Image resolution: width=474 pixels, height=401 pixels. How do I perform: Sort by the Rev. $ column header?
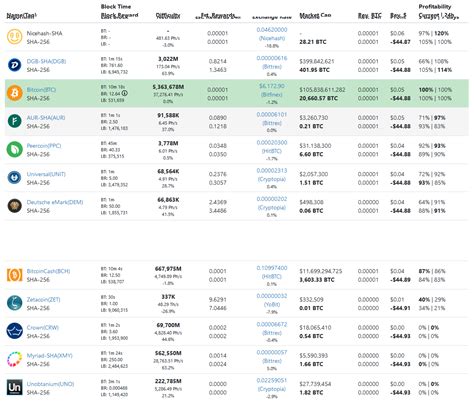point(398,15)
